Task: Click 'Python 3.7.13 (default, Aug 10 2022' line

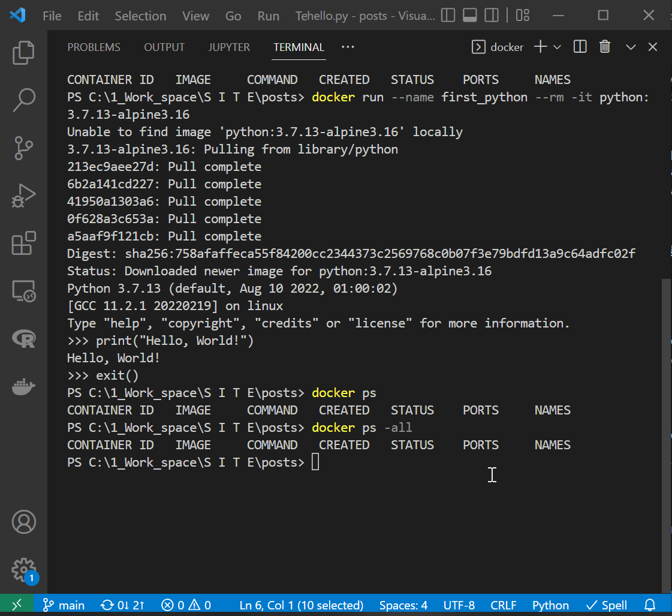Action: pos(232,288)
